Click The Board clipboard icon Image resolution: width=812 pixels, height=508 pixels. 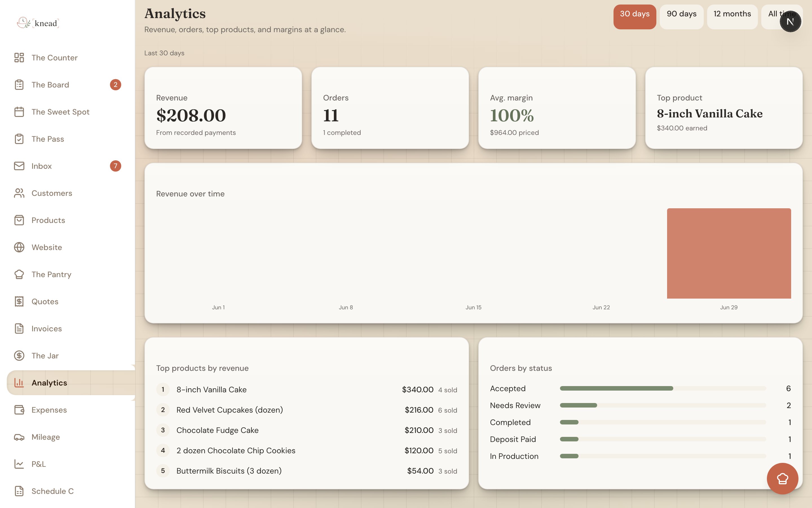tap(19, 85)
